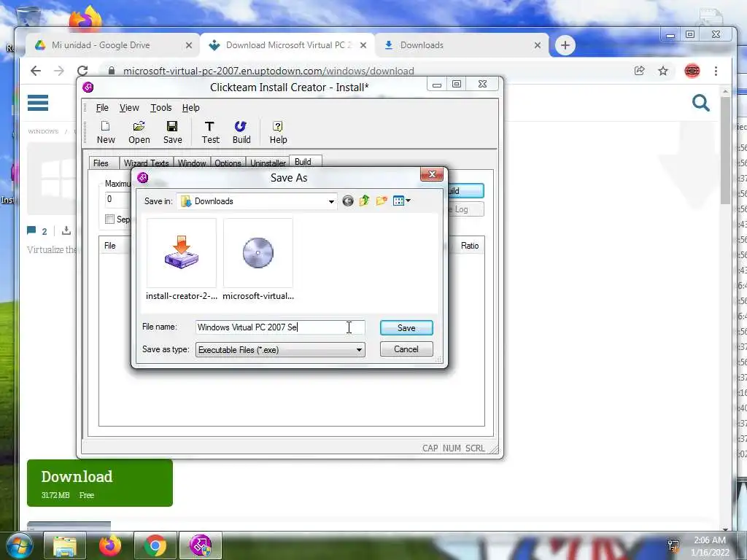Reload the browser page
The width and height of the screenshot is (747, 560).
(x=82, y=71)
